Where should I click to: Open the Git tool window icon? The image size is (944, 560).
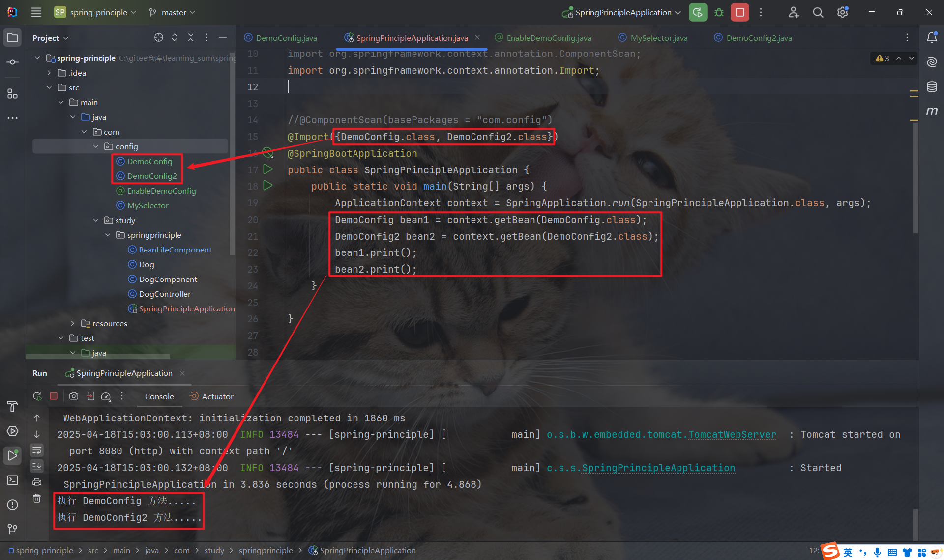tap(13, 529)
